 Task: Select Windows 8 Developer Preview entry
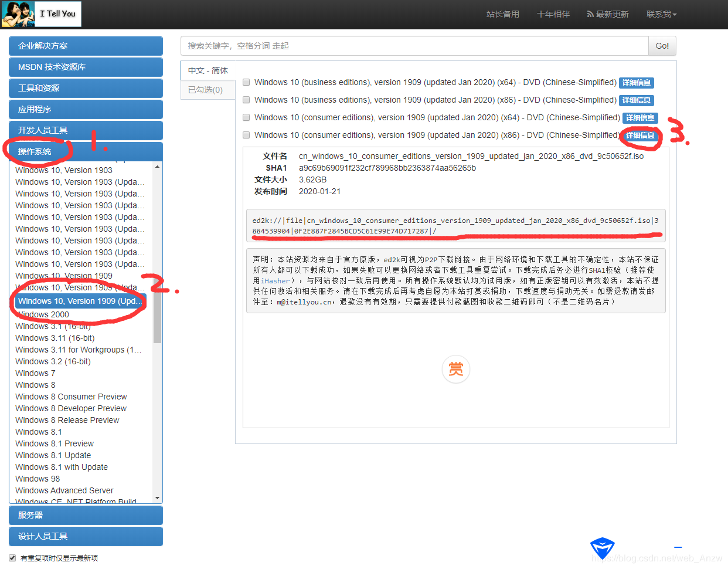click(x=71, y=408)
